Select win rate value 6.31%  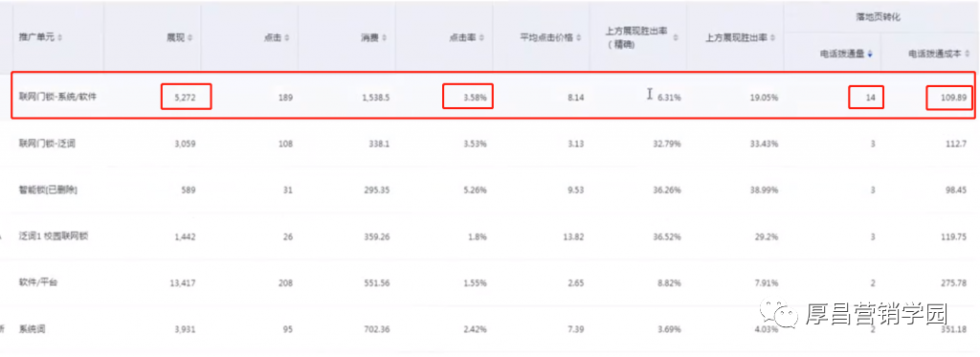[x=669, y=98]
